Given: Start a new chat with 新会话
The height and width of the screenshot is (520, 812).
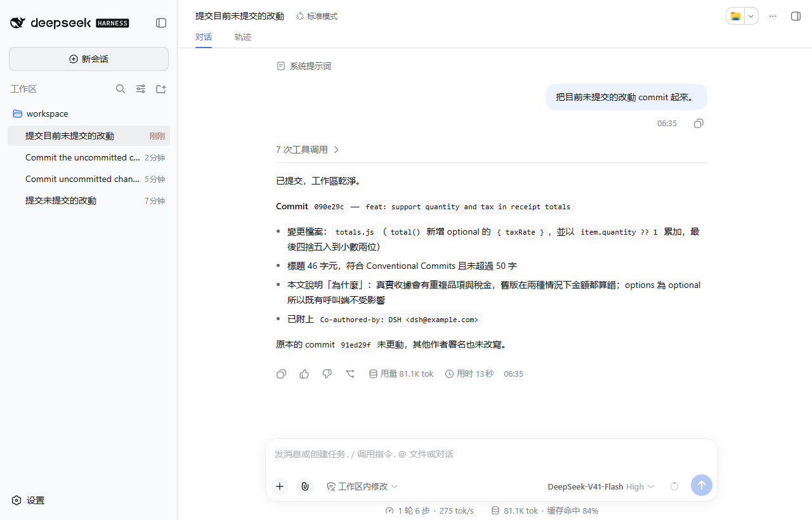Looking at the screenshot, I should 89,59.
